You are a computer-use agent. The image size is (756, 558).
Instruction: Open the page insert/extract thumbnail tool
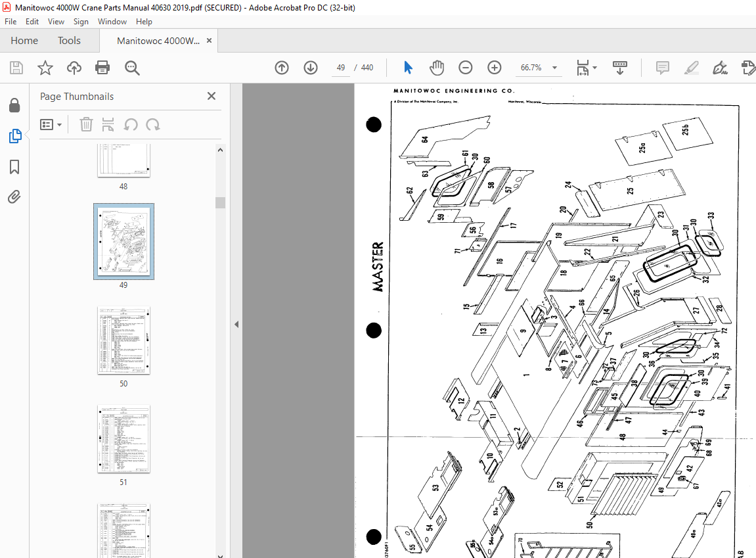108,124
